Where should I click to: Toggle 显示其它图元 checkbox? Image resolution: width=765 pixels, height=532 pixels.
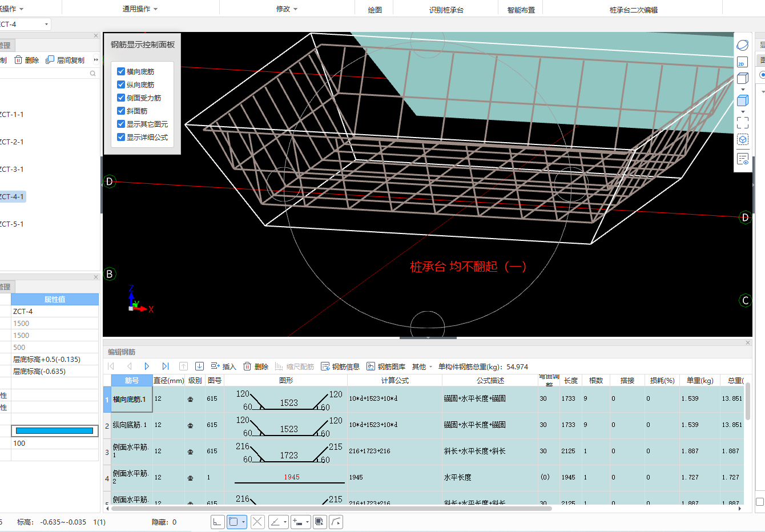click(121, 124)
